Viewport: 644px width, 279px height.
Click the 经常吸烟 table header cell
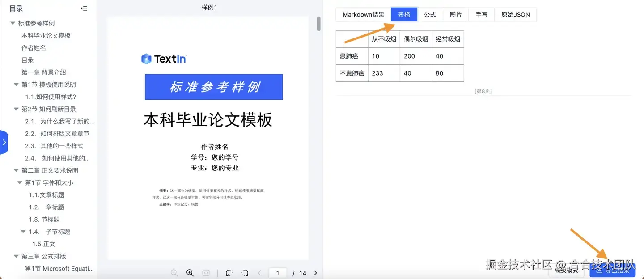click(448, 39)
